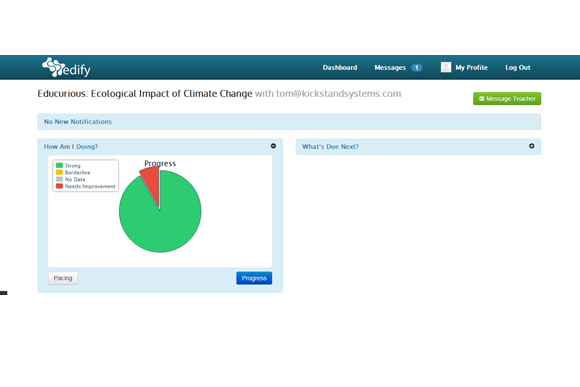Click Log Out
The image size is (580, 387).
tap(517, 68)
